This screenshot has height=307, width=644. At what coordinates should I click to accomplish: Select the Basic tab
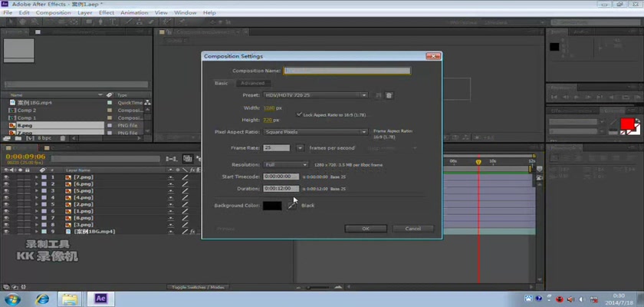pyautogui.click(x=221, y=83)
